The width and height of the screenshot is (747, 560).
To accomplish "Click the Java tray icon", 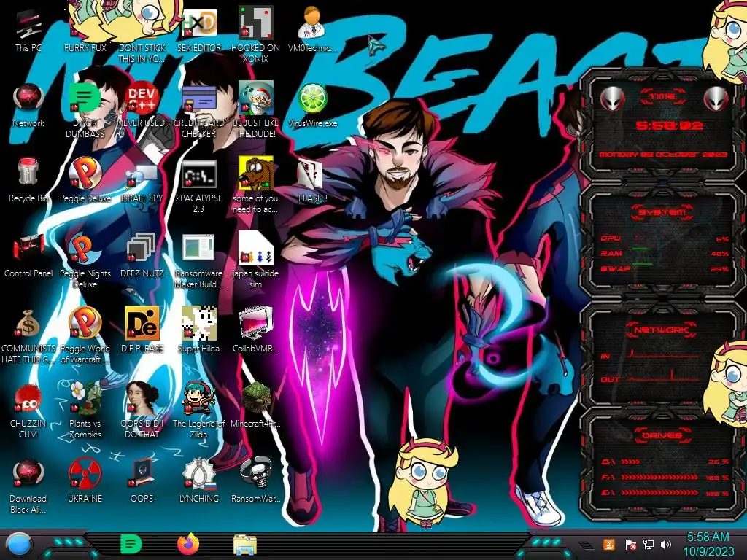I will tap(608, 544).
